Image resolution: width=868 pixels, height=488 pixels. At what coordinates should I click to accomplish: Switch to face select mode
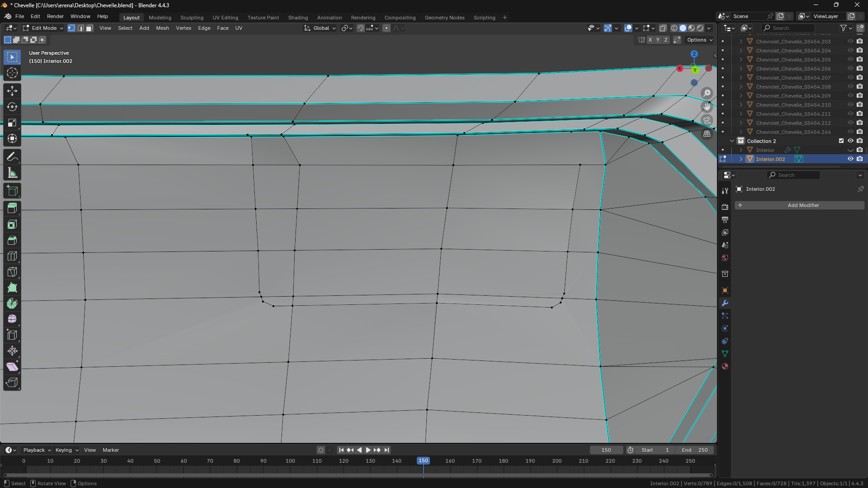click(x=90, y=28)
